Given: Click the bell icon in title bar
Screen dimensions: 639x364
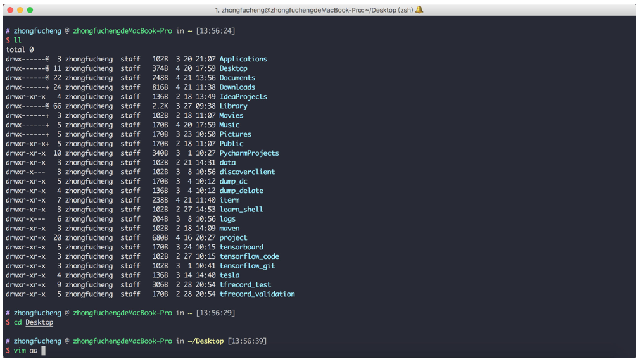Looking at the screenshot, I should 419,9.
